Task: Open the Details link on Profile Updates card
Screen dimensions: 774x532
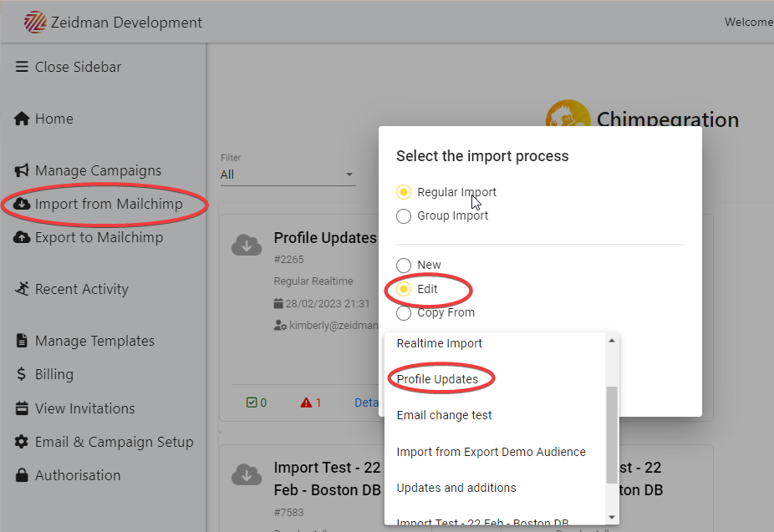Action: tap(366, 403)
